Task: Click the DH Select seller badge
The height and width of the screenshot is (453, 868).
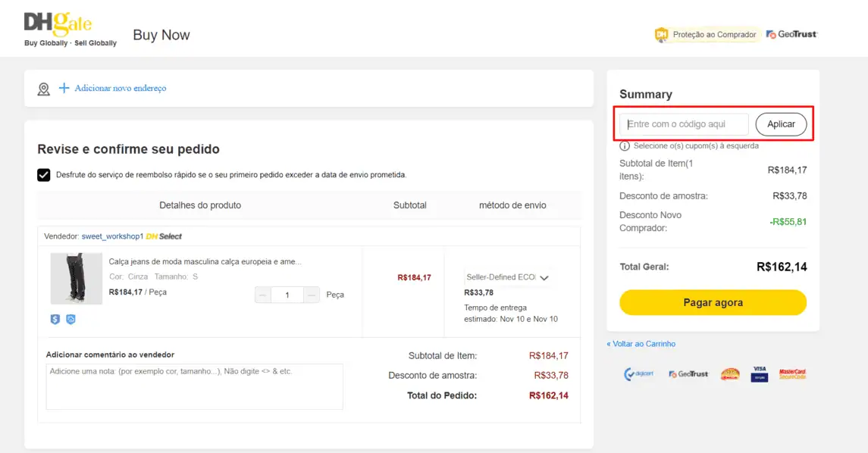Action: [163, 236]
